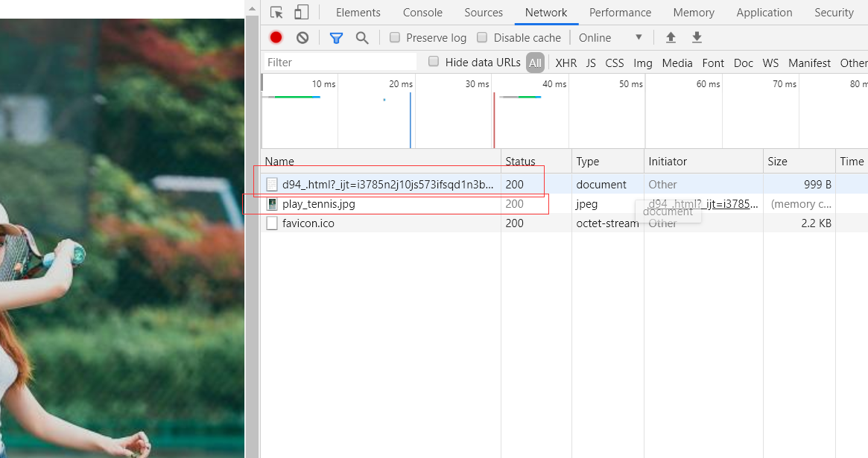Open the Online throttling dropdown
Image resolution: width=868 pixels, height=458 pixels.
[x=611, y=38]
